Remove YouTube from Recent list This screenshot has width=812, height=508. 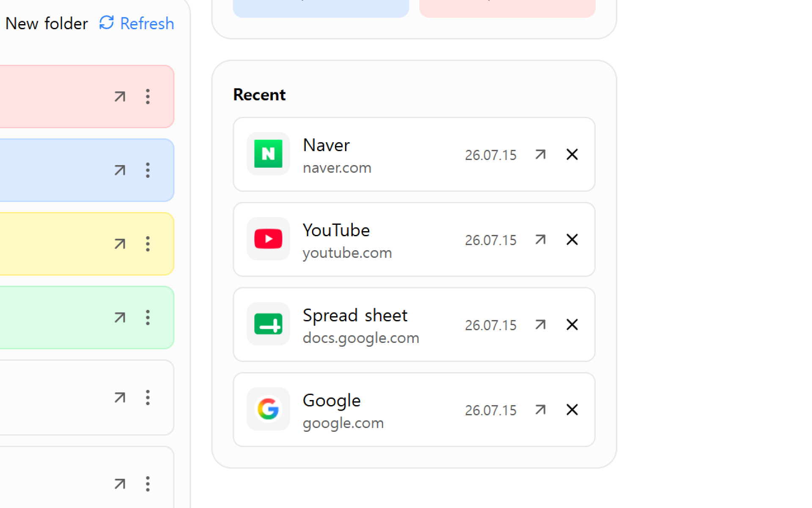click(572, 240)
